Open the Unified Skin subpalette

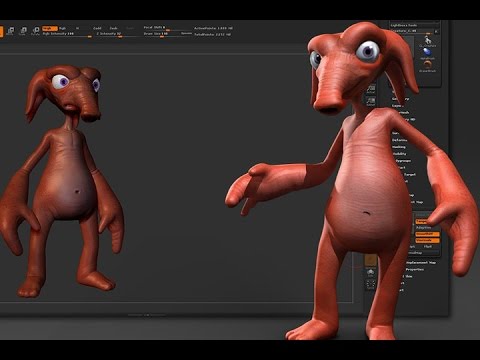(x=408, y=276)
